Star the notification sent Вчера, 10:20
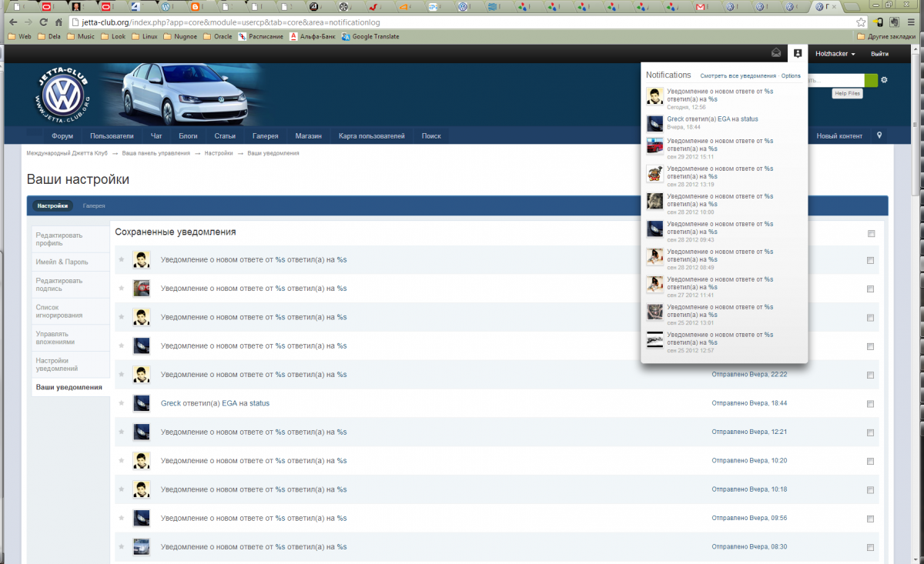 point(121,460)
